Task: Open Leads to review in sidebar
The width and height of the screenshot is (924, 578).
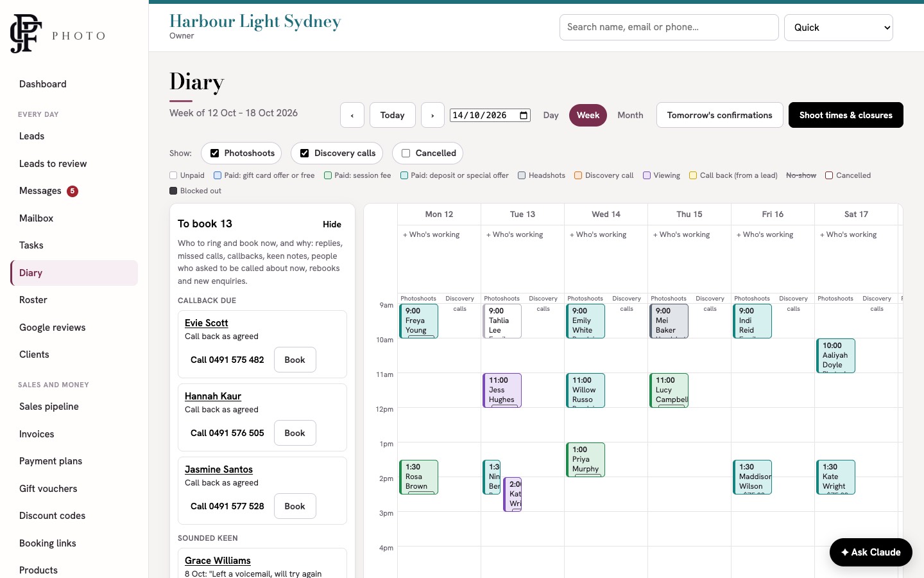Action: coord(74,164)
